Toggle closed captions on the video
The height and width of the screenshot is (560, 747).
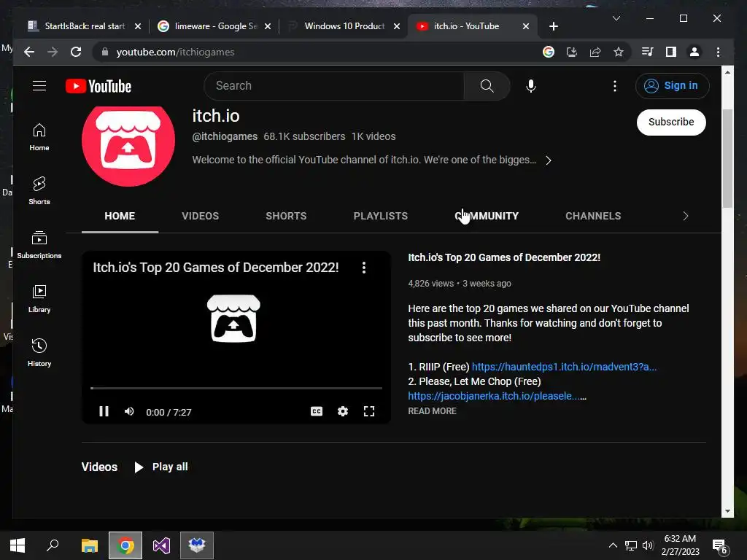click(317, 411)
